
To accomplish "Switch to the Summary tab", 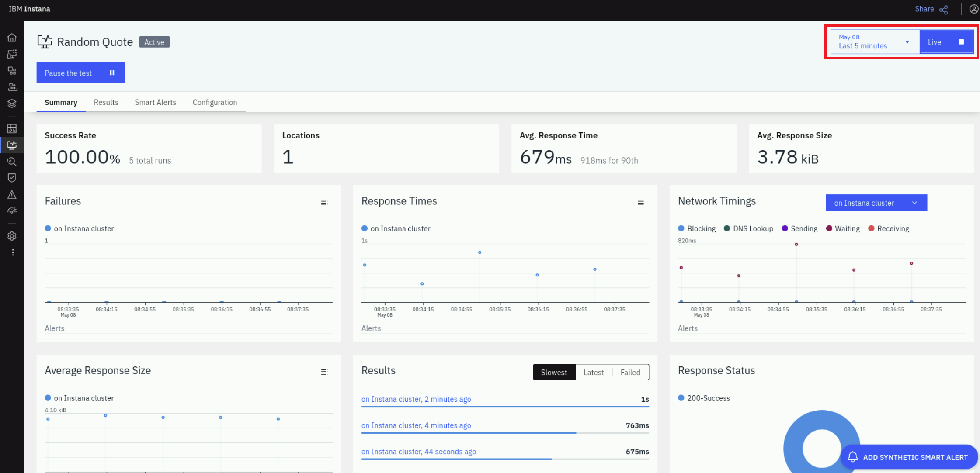I will (61, 102).
